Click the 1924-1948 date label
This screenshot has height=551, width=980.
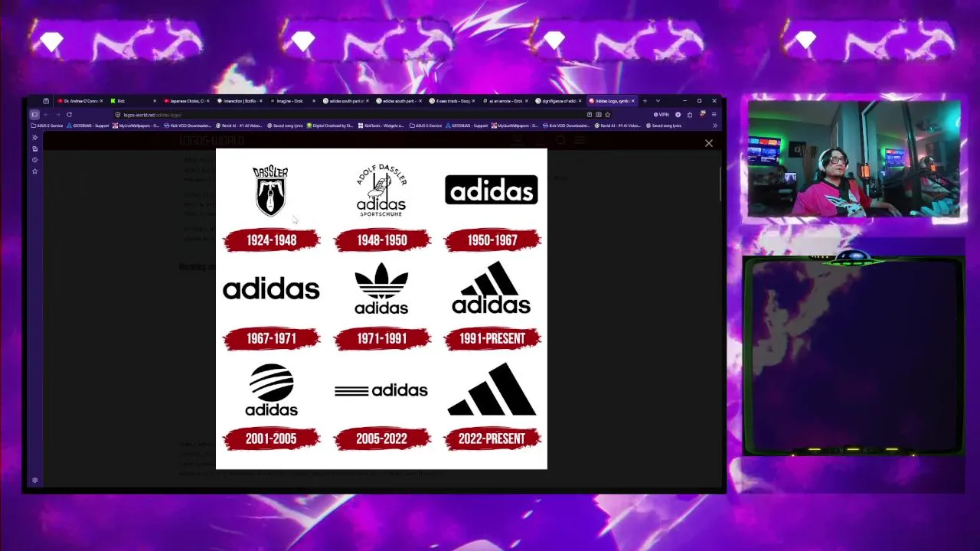coord(271,240)
